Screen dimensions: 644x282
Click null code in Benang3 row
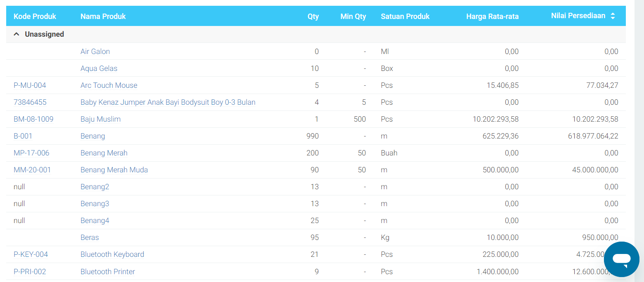tap(19, 204)
